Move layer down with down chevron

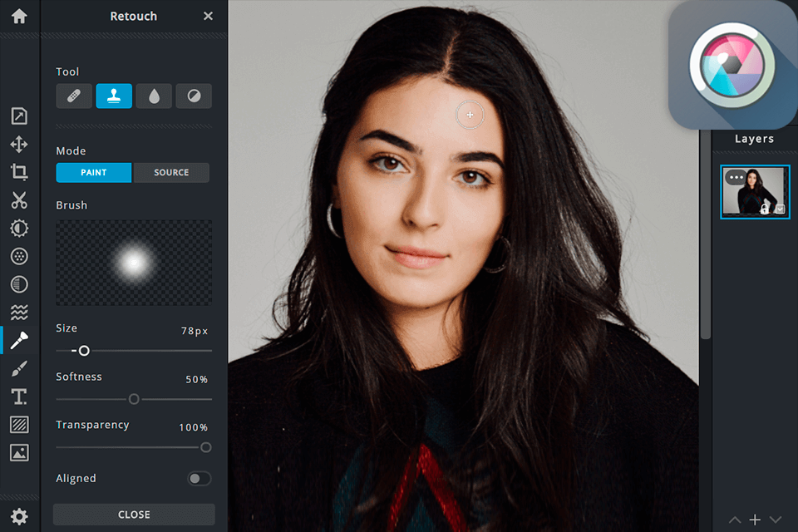point(775,520)
